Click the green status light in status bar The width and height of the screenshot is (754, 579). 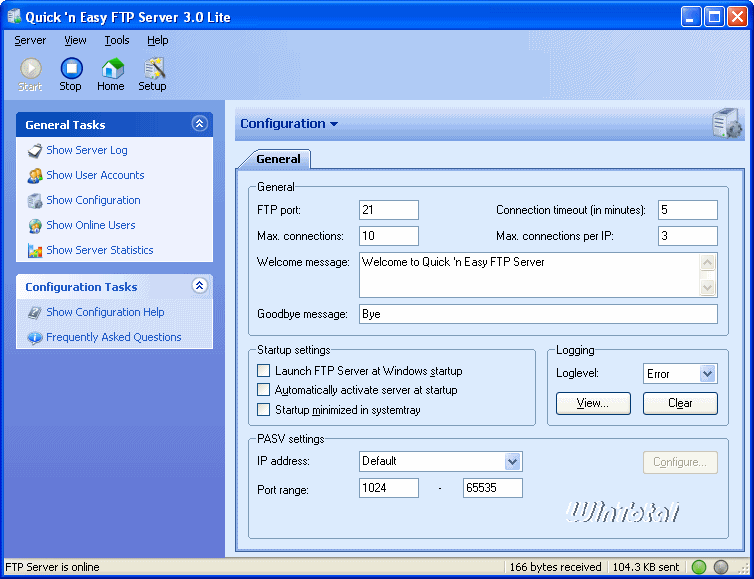(x=699, y=567)
